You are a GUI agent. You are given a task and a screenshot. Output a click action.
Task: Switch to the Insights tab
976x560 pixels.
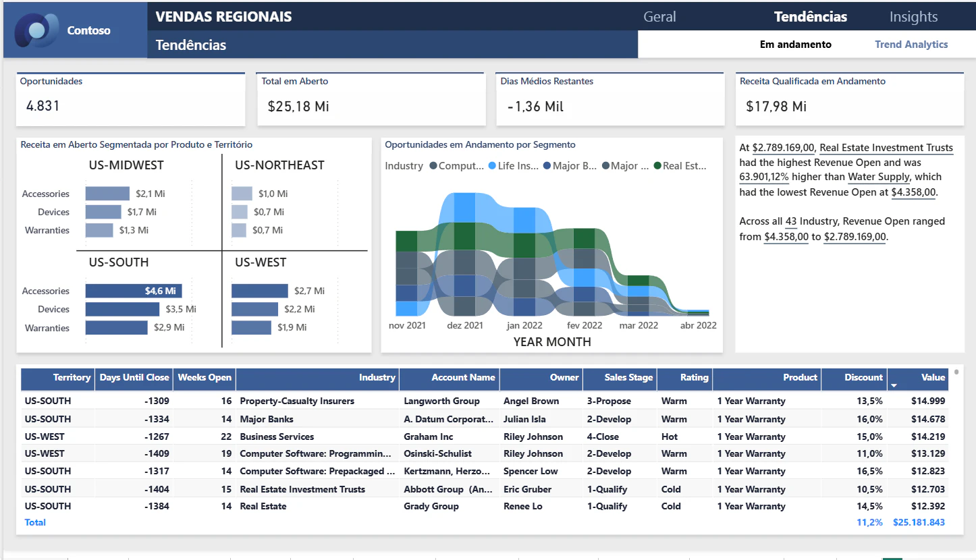click(913, 17)
